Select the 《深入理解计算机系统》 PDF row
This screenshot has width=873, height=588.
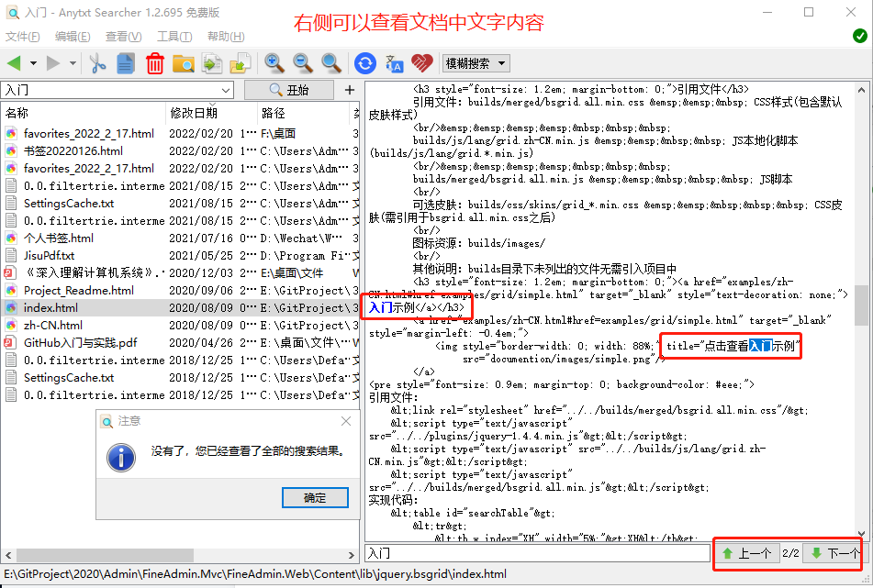coord(181,272)
